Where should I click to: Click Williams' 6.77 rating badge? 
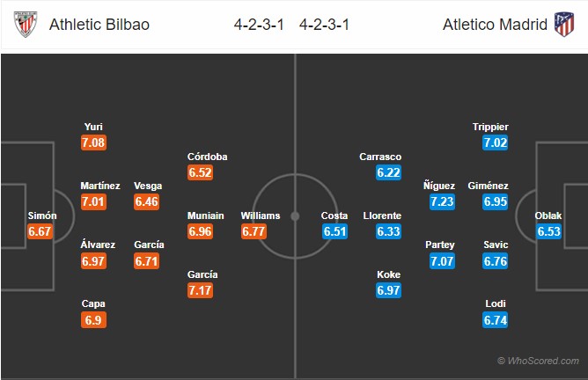[x=254, y=231]
